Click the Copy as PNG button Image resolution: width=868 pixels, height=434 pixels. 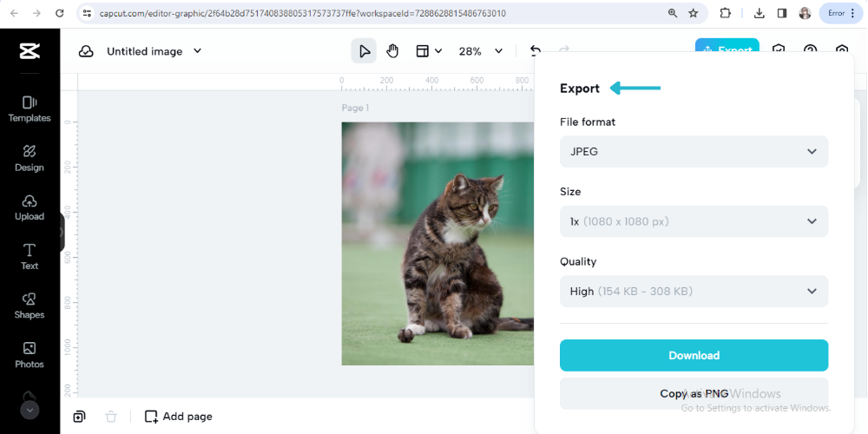coord(694,393)
